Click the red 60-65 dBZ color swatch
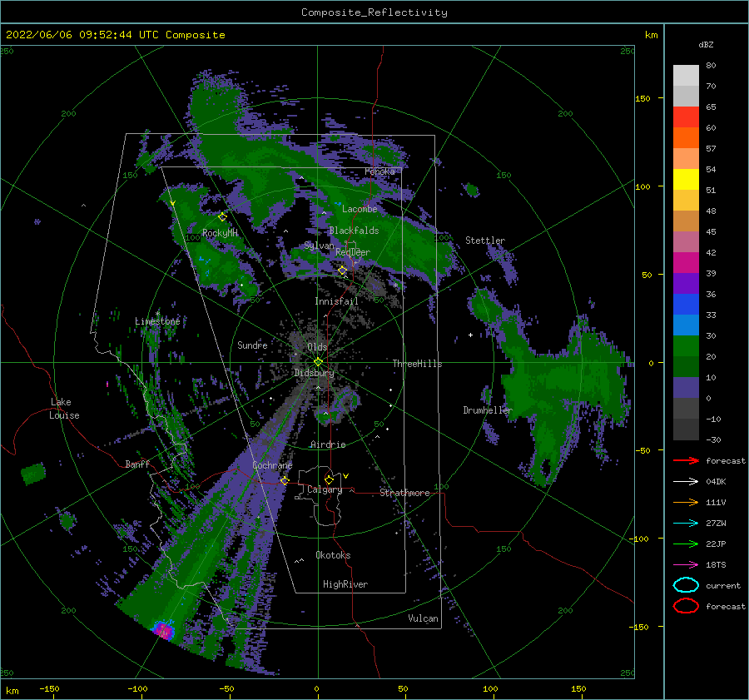Viewport: 749px width, 700px height. tap(686, 117)
